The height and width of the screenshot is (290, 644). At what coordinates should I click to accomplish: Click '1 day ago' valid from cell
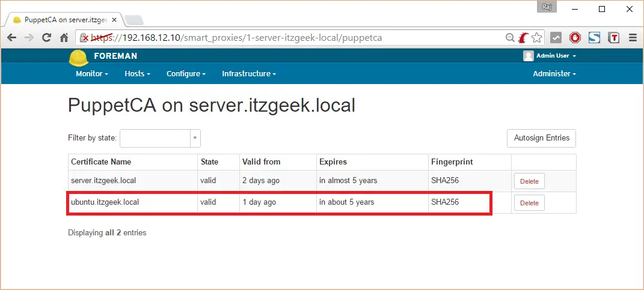pyautogui.click(x=259, y=202)
